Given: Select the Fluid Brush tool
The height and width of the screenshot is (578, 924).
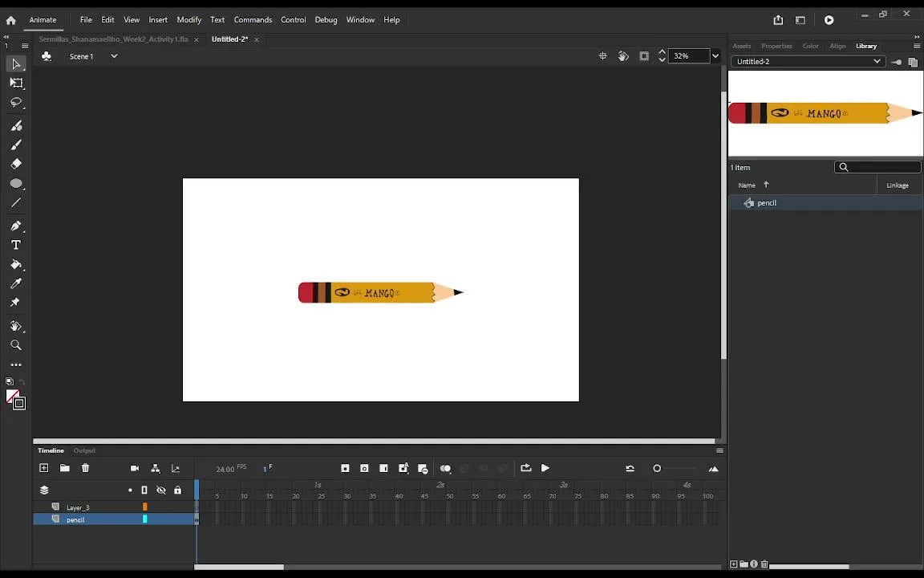Looking at the screenshot, I should coord(16,125).
